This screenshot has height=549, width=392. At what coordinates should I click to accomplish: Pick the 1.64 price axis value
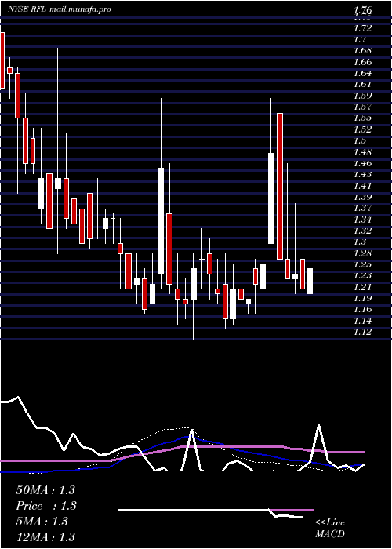(x=362, y=73)
